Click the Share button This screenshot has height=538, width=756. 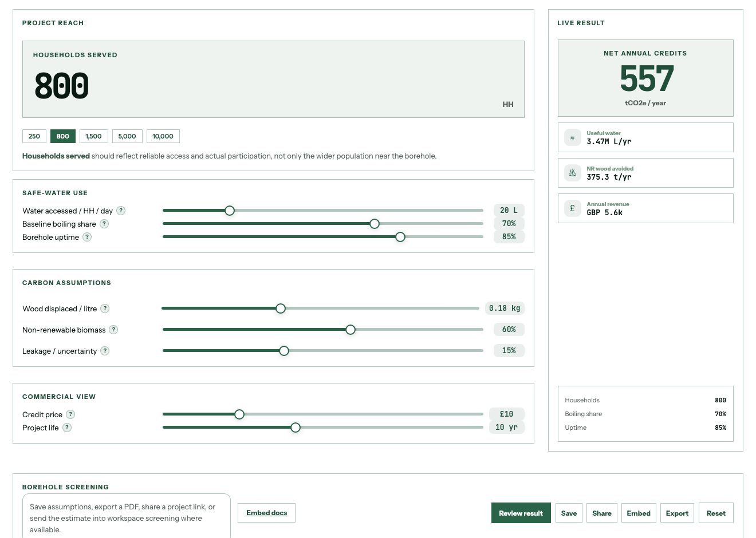click(602, 513)
